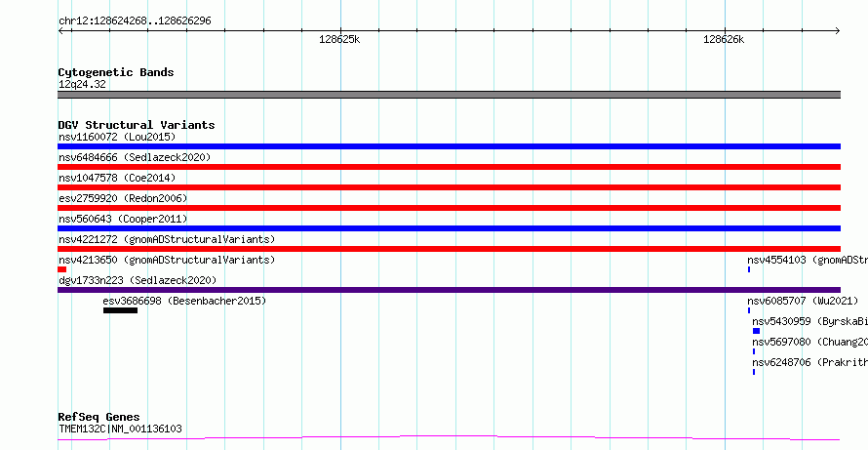This screenshot has width=868, height=450.
Task: Open variant label nsv1160072 (Lou2015)
Action: tap(117, 137)
